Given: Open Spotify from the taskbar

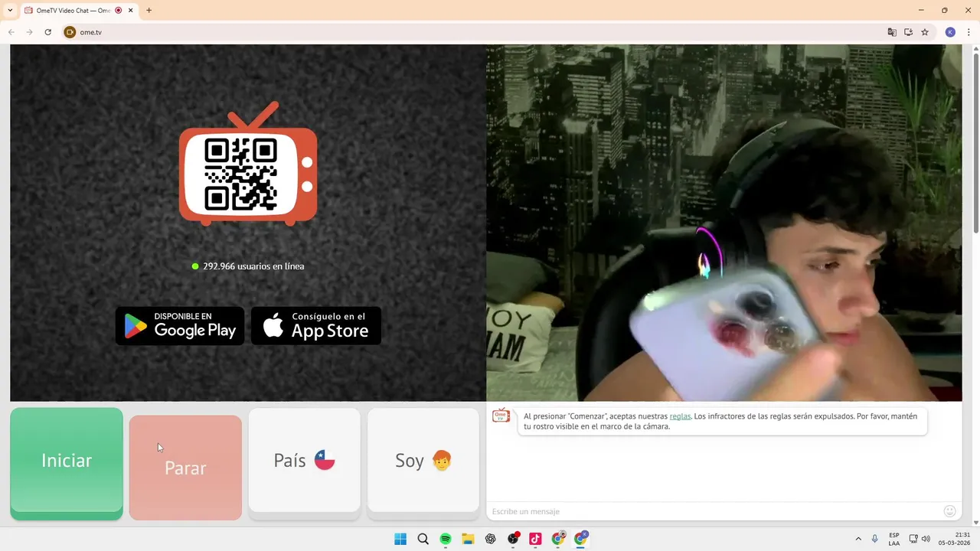Looking at the screenshot, I should coord(446,539).
